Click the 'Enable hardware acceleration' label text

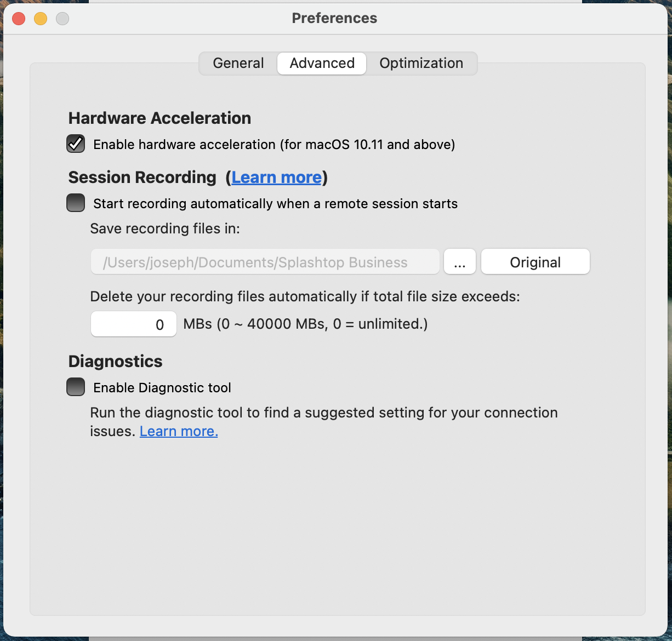coord(274,145)
